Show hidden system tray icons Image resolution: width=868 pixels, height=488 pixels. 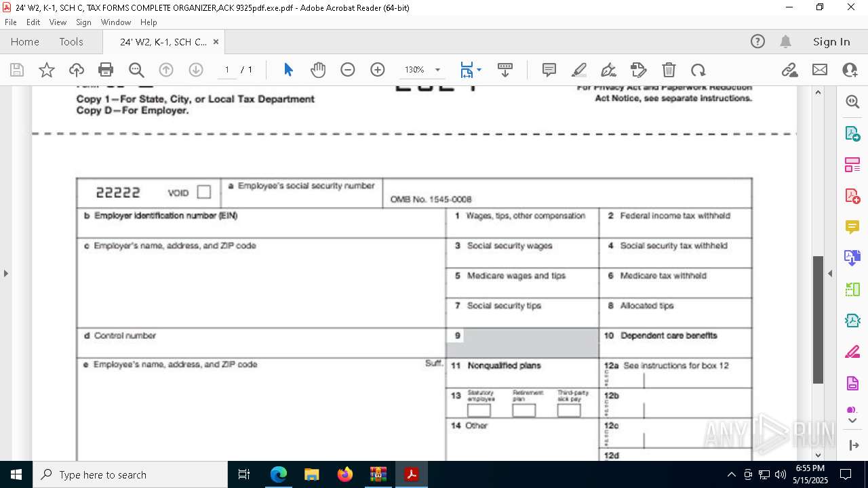click(x=731, y=474)
